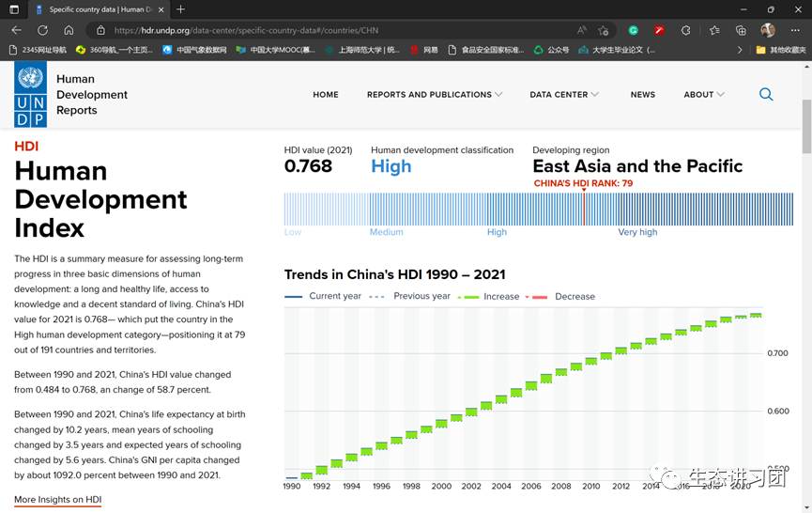The width and height of the screenshot is (812, 513).
Task: Click the HDI value 0.768 text
Action: [308, 165]
